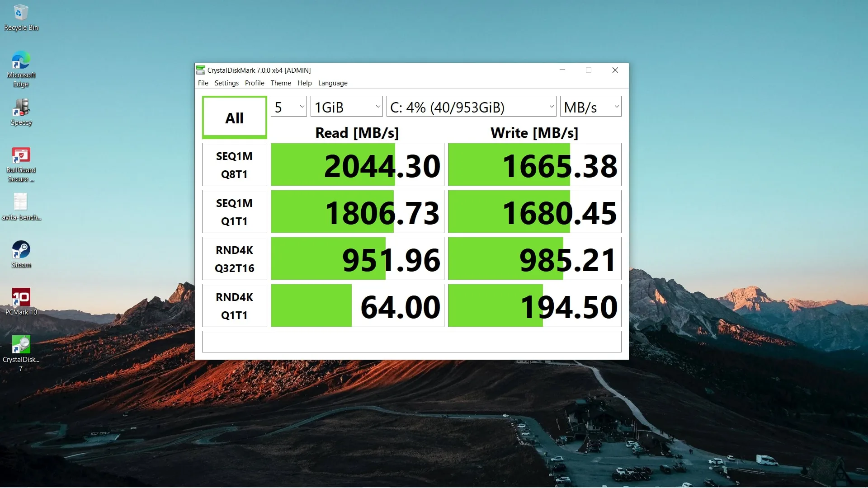Launch Microsoft Edge from desktop
Viewport: 868px width, 488px height.
click(x=21, y=70)
